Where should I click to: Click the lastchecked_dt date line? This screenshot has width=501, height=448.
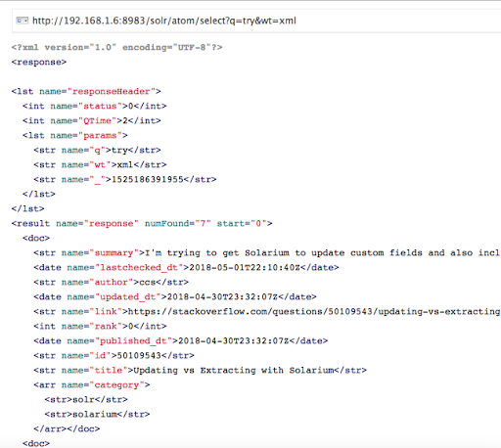[186, 268]
